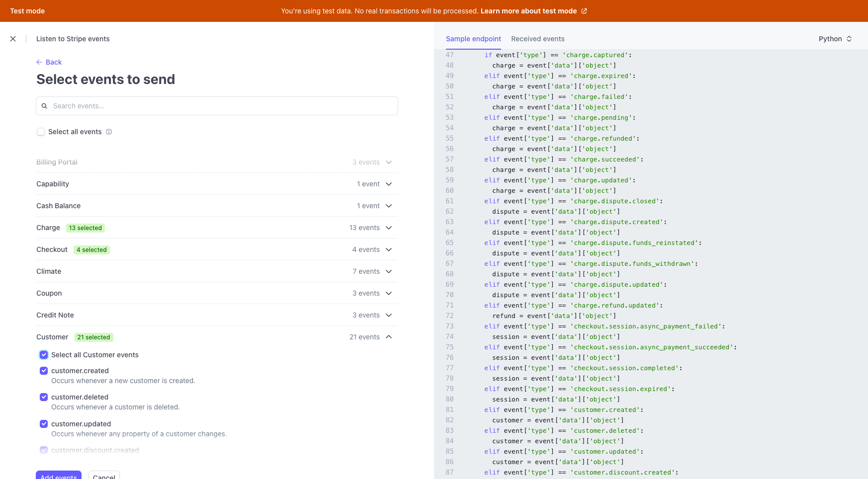This screenshot has width=868, height=479.
Task: Click code line 81 'customer.created'
Action: pyautogui.click(x=564, y=410)
